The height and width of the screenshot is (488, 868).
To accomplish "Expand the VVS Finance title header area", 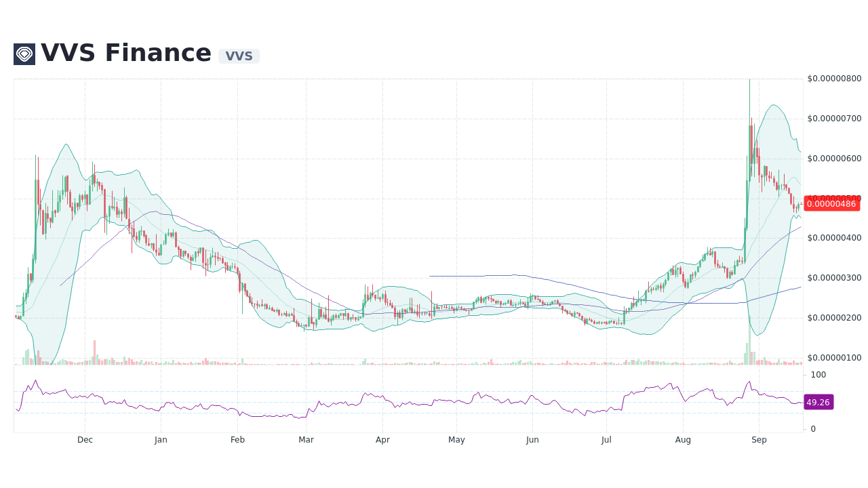I will (126, 53).
